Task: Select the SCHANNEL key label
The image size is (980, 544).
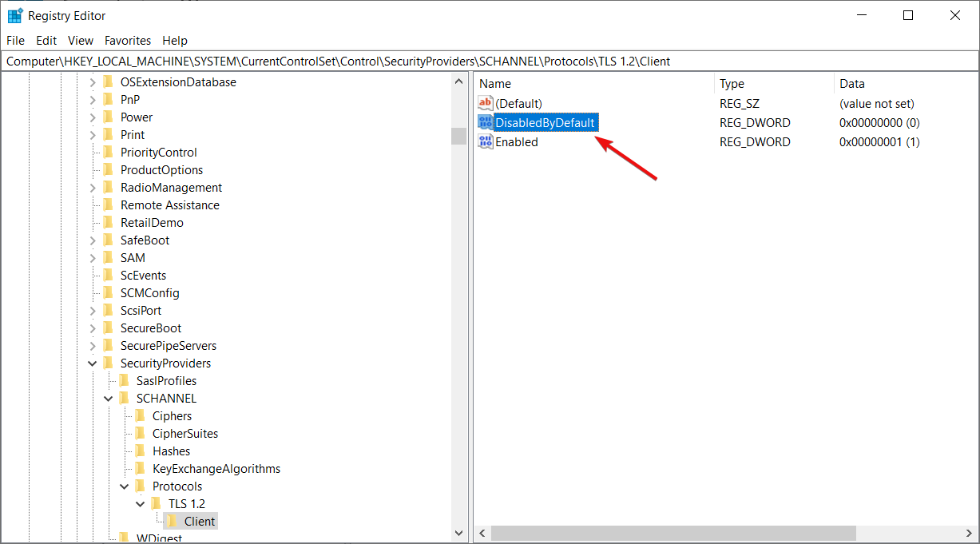Action: click(166, 398)
